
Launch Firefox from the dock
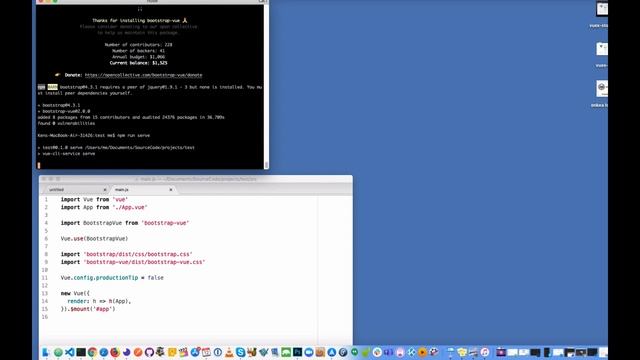pos(115,352)
